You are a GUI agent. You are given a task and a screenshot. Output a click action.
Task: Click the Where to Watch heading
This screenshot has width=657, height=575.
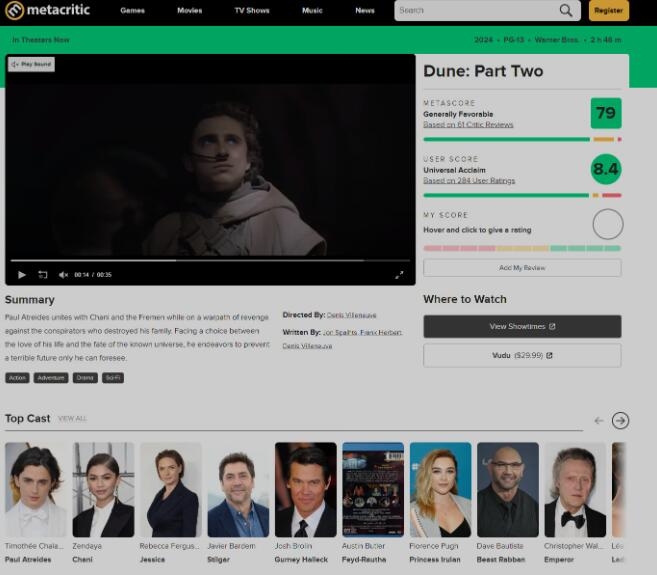tap(465, 299)
